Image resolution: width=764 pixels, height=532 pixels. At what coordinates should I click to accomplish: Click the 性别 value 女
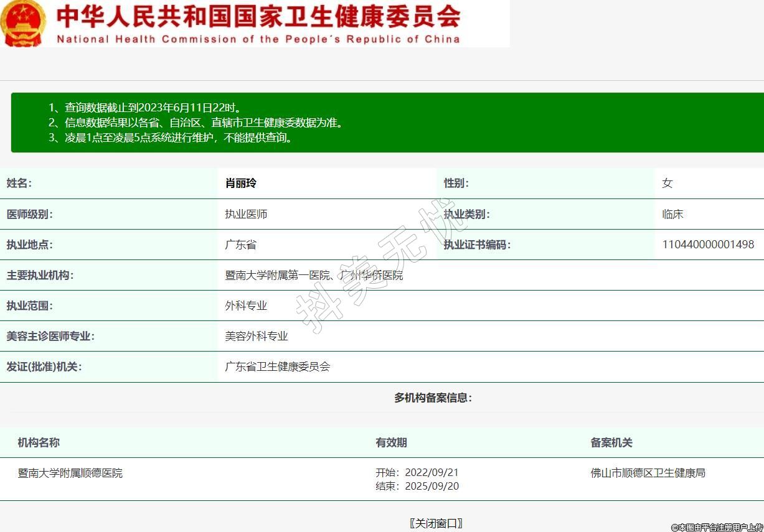click(667, 184)
